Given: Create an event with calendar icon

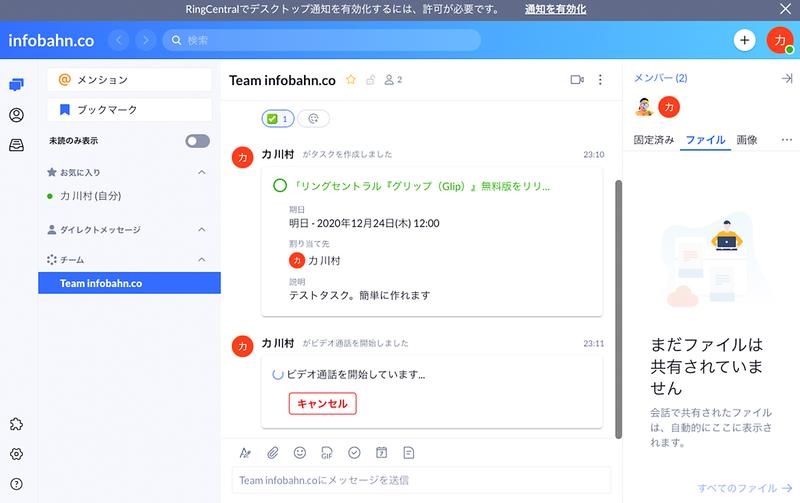Looking at the screenshot, I should click(381, 453).
